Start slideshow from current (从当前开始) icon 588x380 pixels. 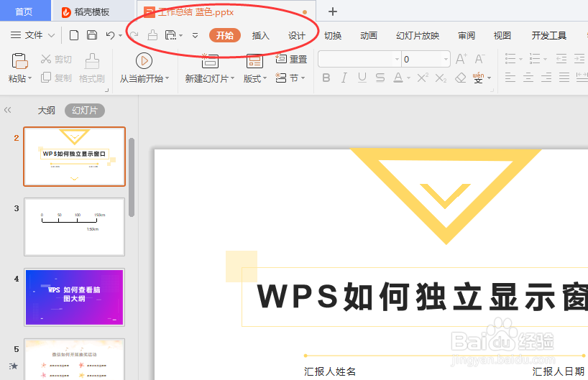tap(144, 61)
